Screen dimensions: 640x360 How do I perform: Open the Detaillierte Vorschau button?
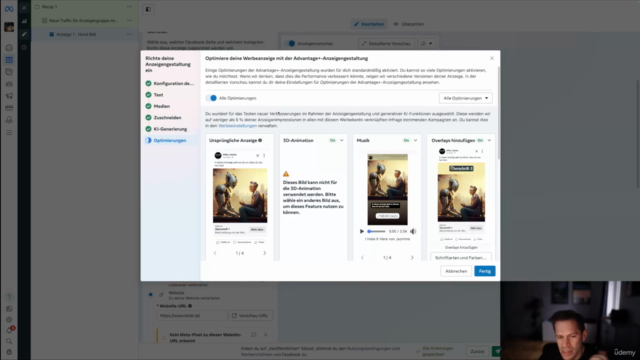(386, 43)
